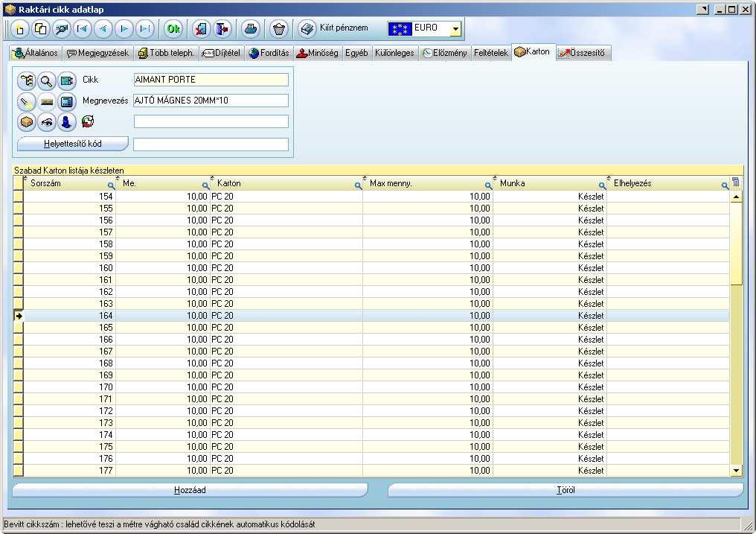
Task: Click the input field beside Helyettesítő kód
Action: (x=211, y=144)
